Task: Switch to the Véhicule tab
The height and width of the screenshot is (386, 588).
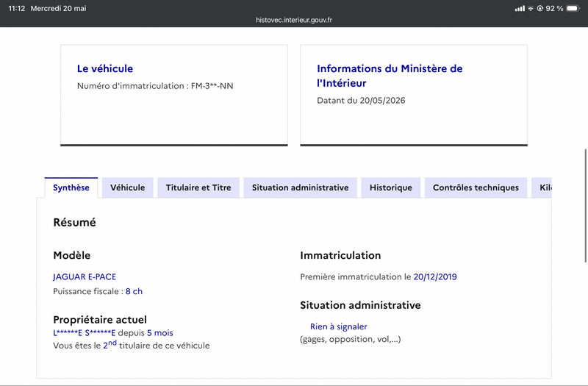Action: (127, 187)
